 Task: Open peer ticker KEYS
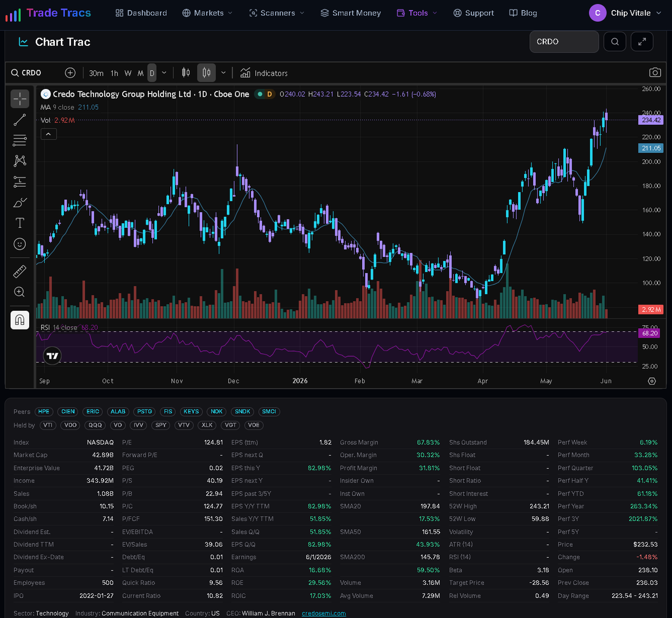pyautogui.click(x=192, y=411)
